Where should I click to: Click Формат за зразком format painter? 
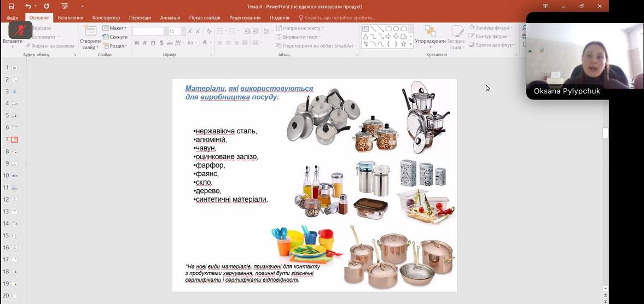click(50, 46)
